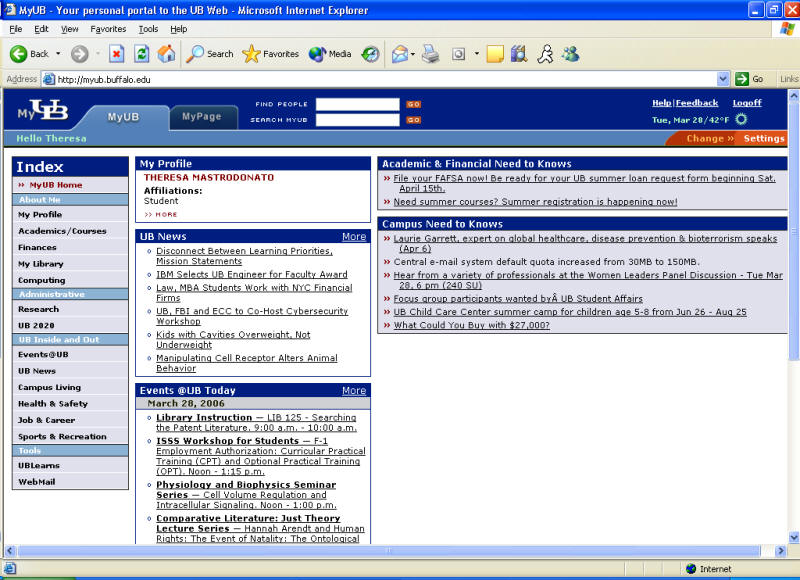Open the Favorites star toolbar button
The width and height of the screenshot is (800, 580).
pos(270,54)
